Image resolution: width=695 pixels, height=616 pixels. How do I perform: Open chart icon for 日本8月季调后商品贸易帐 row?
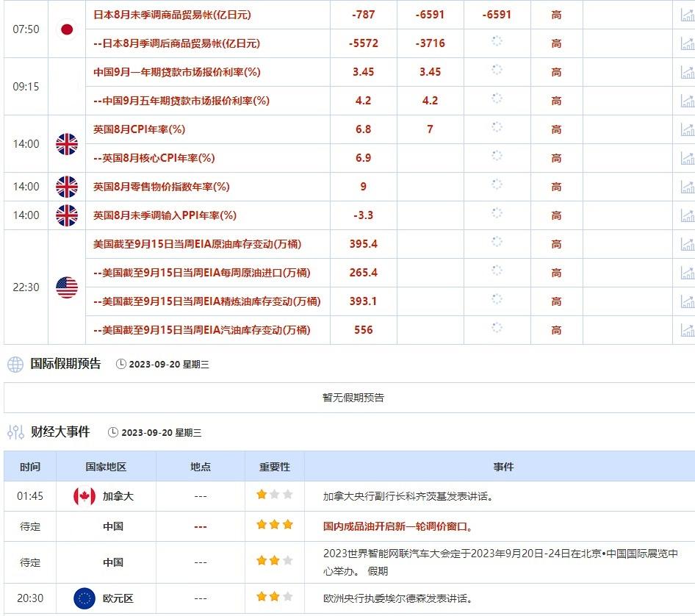pos(688,43)
